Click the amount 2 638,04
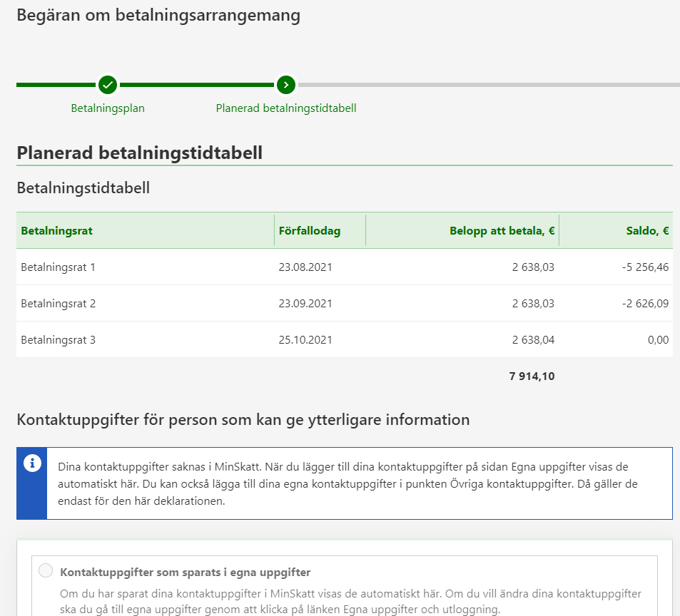680x616 pixels. coord(533,340)
